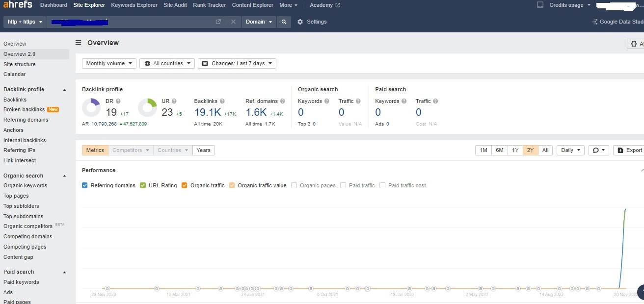The width and height of the screenshot is (644, 304).
Task: Select 6M time range
Action: pos(500,151)
